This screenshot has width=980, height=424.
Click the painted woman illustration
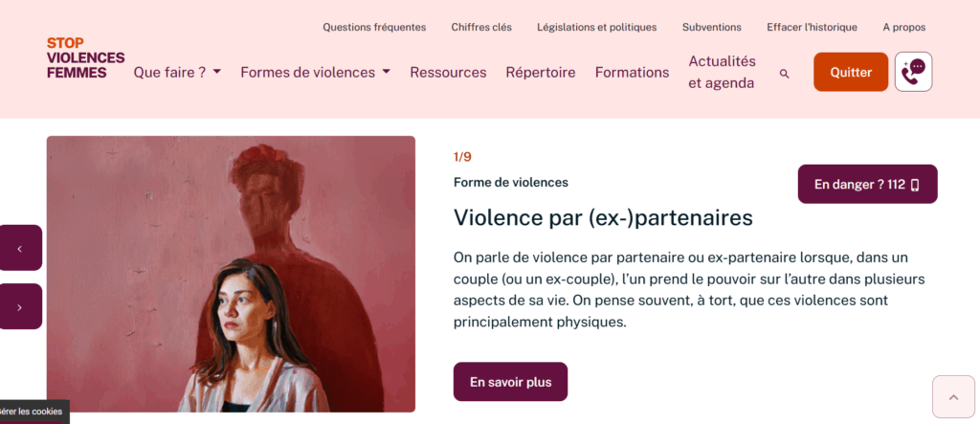(x=232, y=274)
